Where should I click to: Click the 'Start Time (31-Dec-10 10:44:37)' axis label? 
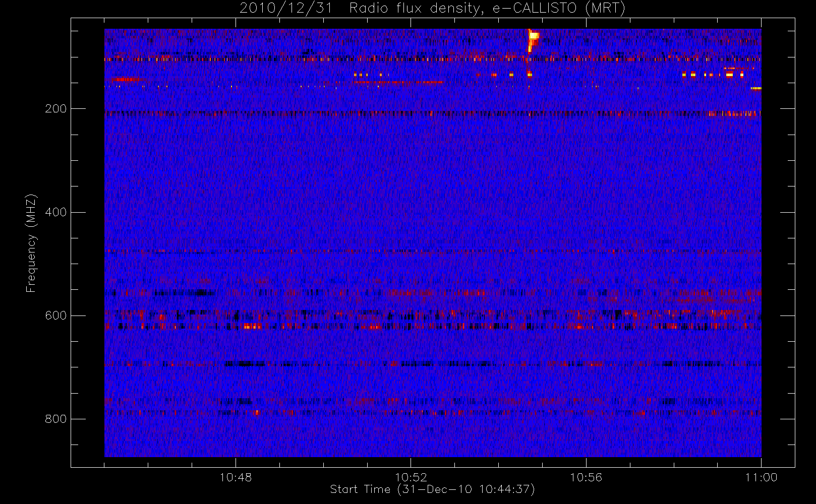pos(432,489)
